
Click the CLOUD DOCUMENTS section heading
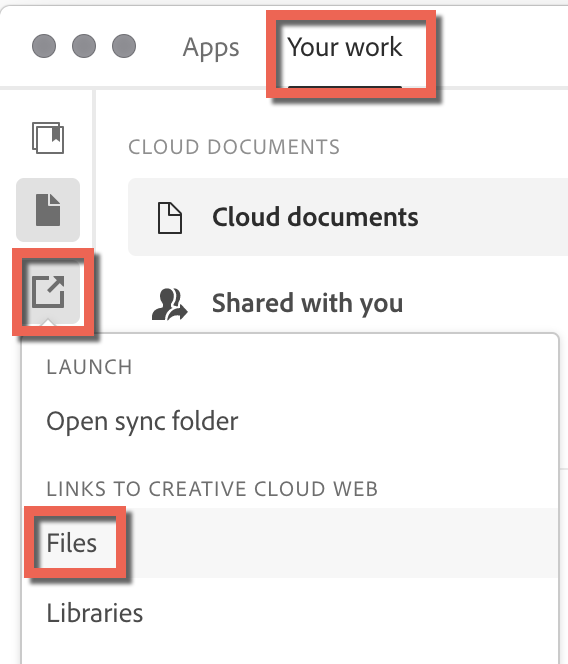[234, 147]
